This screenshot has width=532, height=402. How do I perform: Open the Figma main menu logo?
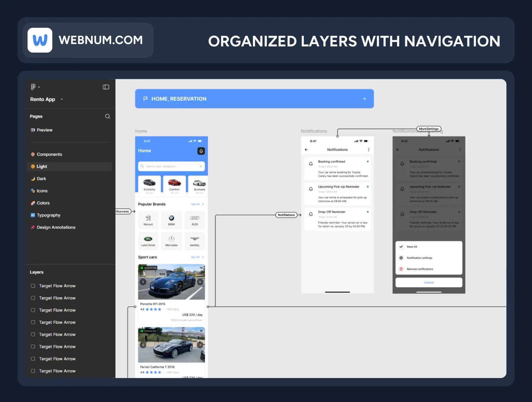coord(33,87)
